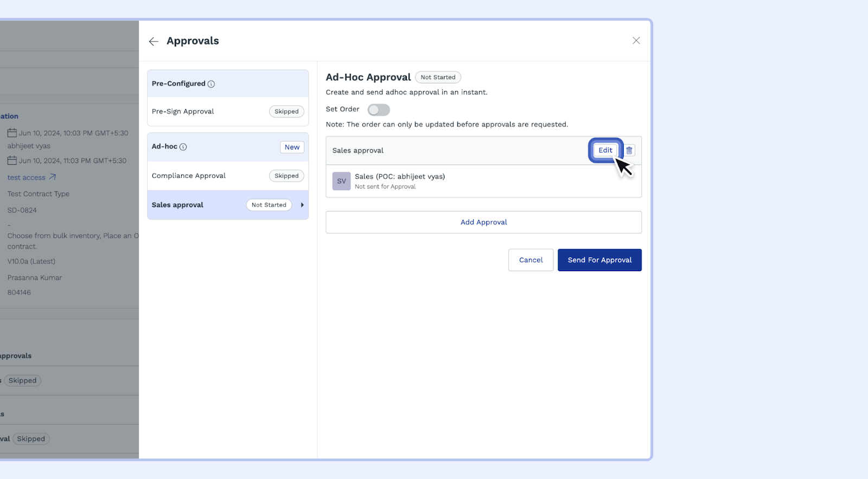Open the test access external link icon
Screen dimensions: 868x479
[53, 177]
